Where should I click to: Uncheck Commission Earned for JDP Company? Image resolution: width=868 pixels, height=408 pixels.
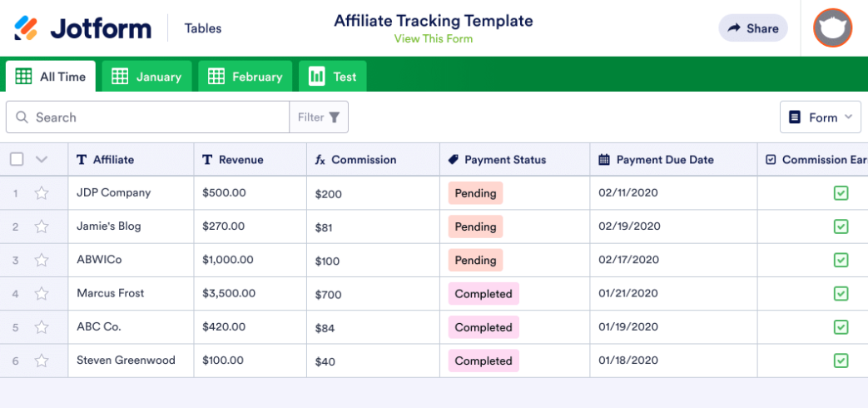[841, 193]
